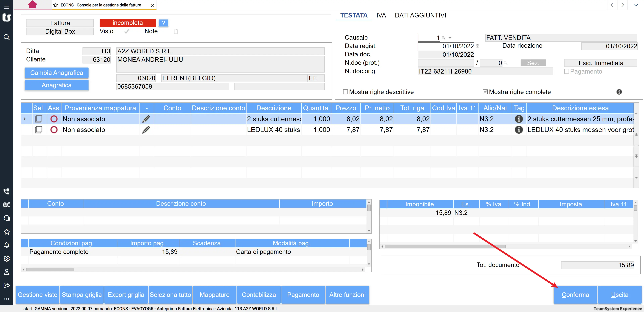This screenshot has height=312, width=644.
Task: Click the Cambia Anagrafica button
Action: (x=57, y=73)
